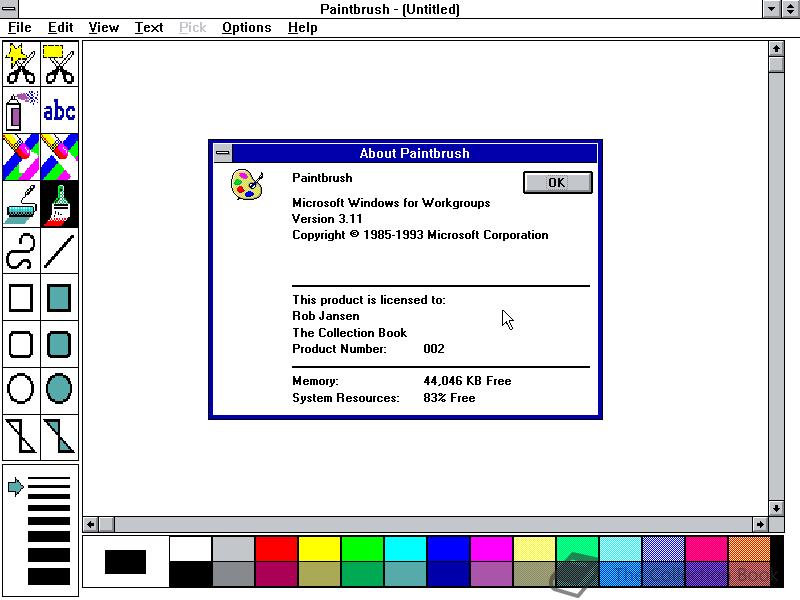Pick the magenta color swatch
The height and width of the screenshot is (600, 800).
pos(491,548)
